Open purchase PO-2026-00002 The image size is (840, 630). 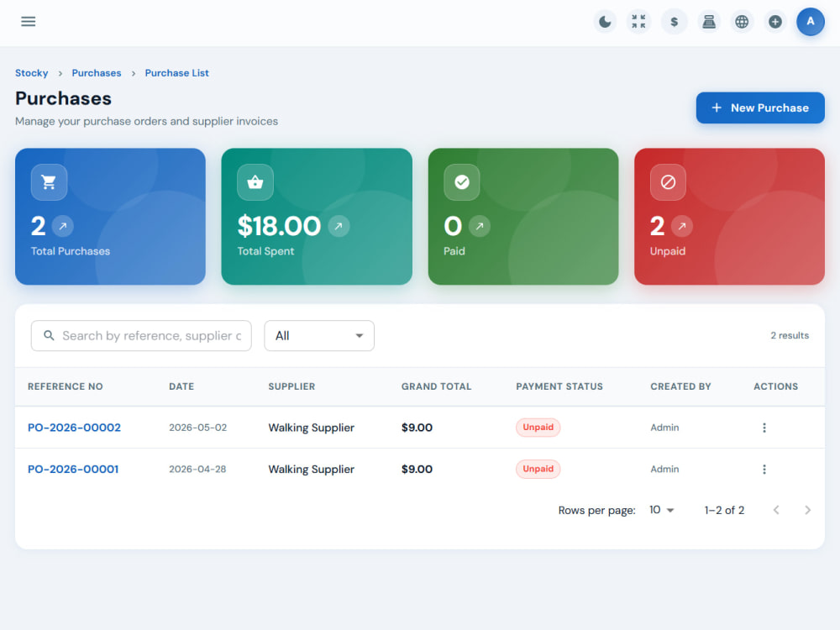click(75, 428)
